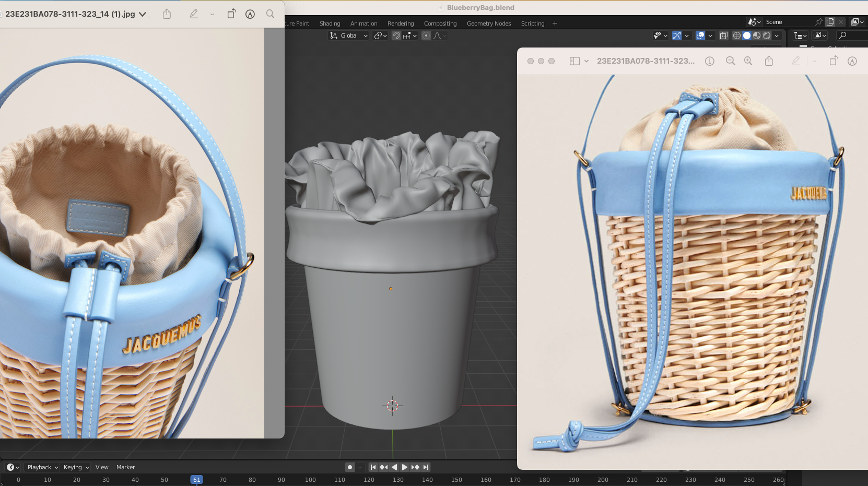Jump to next keyframe

click(415, 467)
